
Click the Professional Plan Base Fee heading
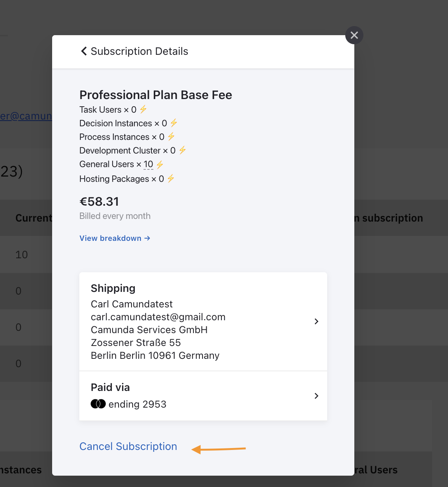click(x=156, y=95)
